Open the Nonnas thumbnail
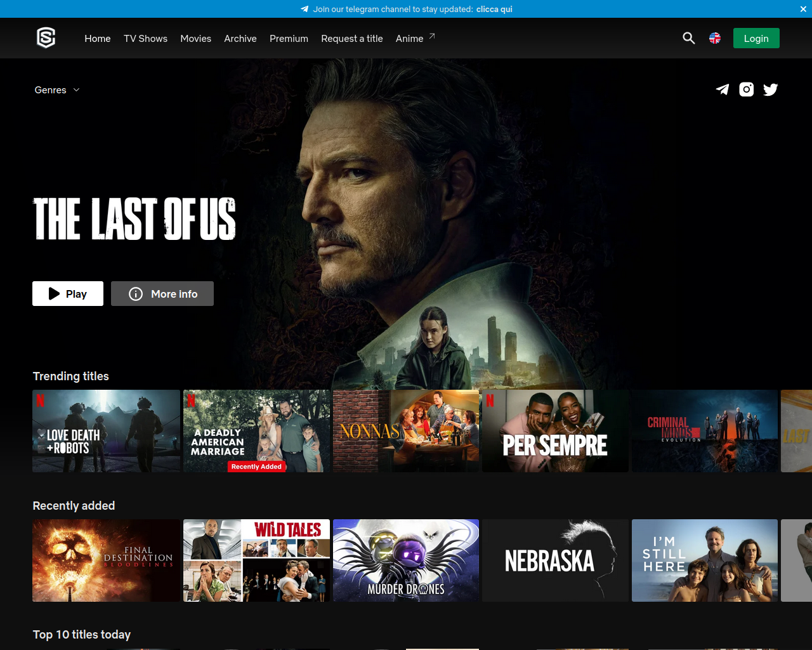 (406, 431)
